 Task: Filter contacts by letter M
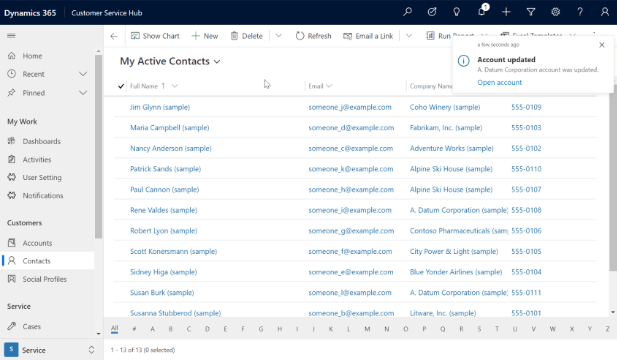pos(367,329)
